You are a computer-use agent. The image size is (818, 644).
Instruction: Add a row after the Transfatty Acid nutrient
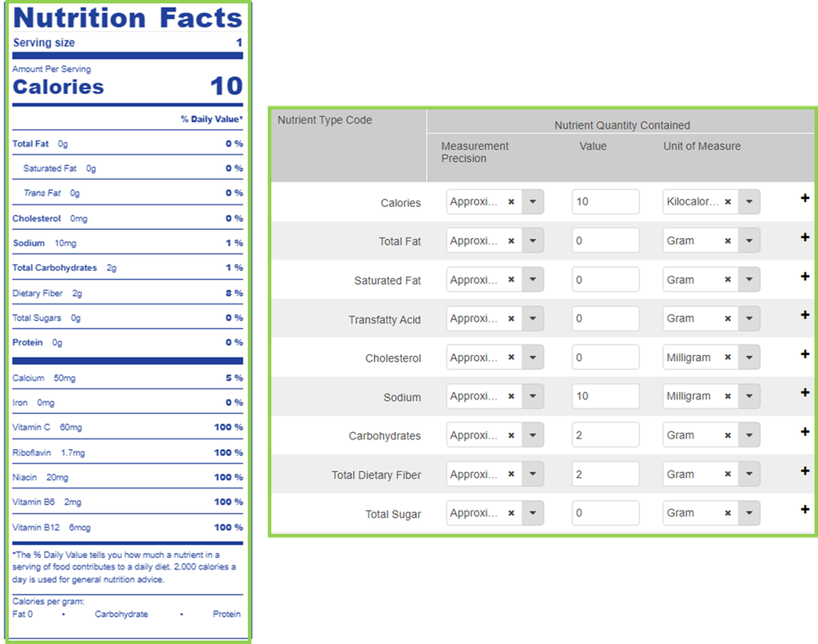coord(805,315)
